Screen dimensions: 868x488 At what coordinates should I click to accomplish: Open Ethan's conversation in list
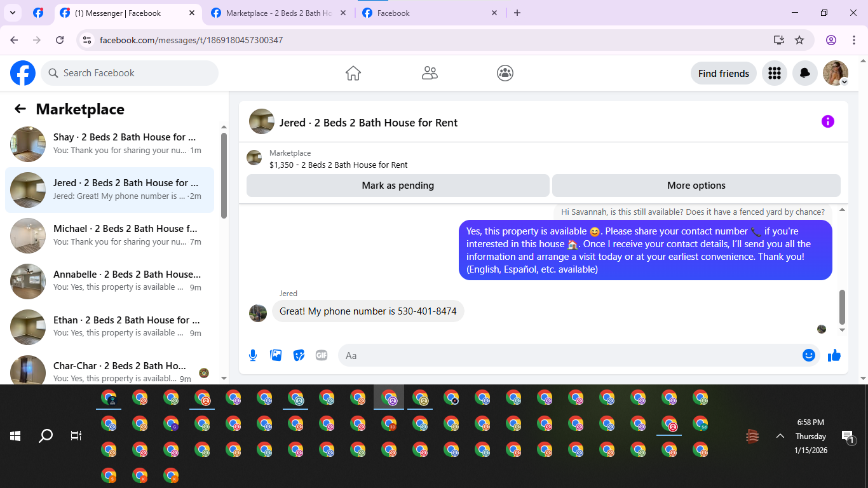(x=110, y=327)
